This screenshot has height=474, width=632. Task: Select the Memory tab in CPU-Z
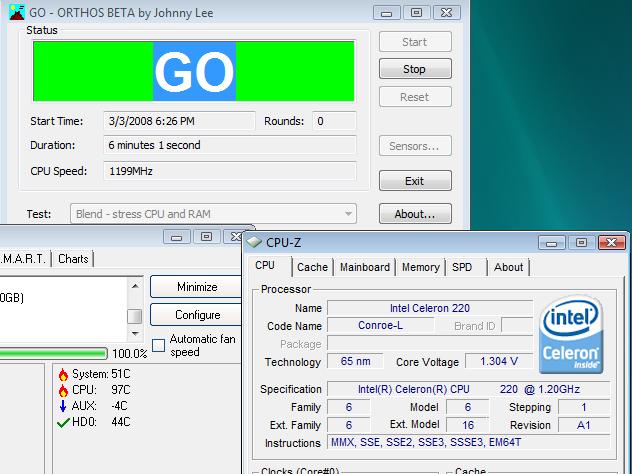420,267
